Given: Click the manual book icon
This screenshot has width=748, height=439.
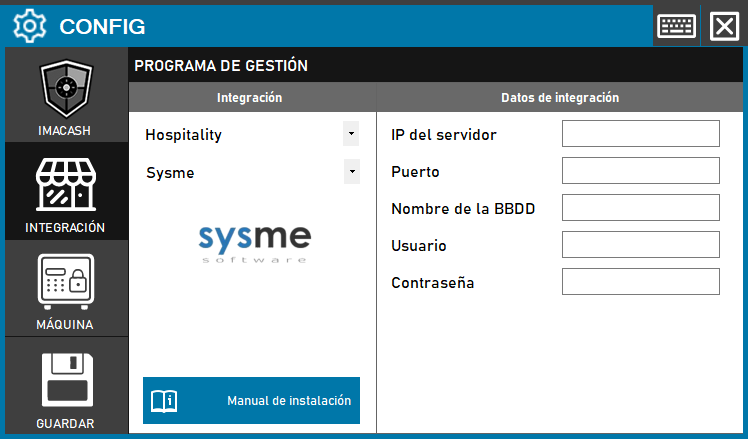Looking at the screenshot, I should 164,401.
